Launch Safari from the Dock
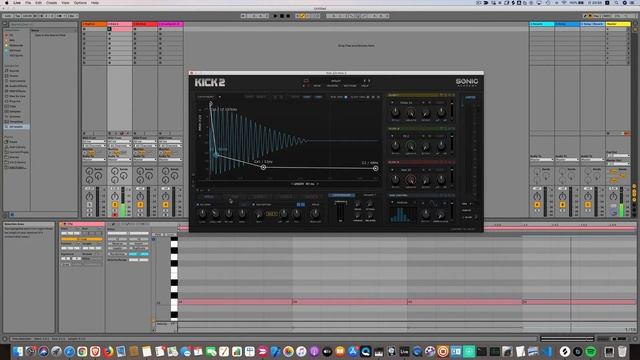This screenshot has height=360, width=640. pyautogui.click(x=69, y=351)
